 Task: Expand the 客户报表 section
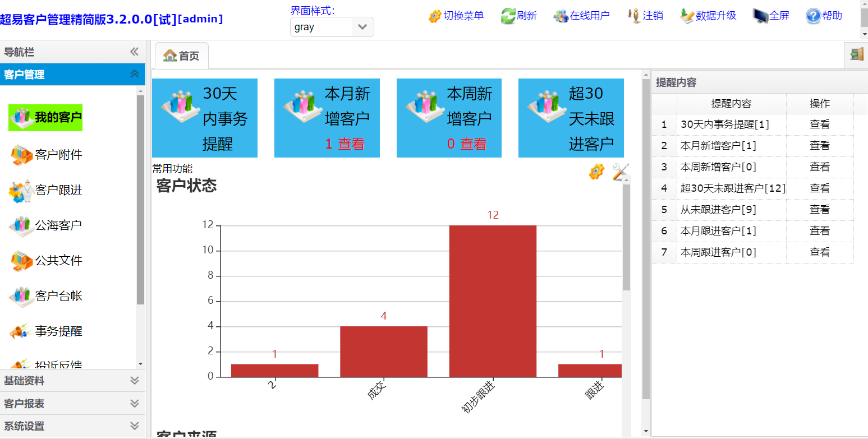point(134,404)
